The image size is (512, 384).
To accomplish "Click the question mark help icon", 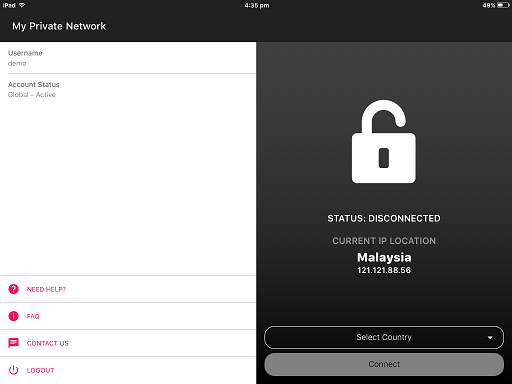I will (x=14, y=289).
